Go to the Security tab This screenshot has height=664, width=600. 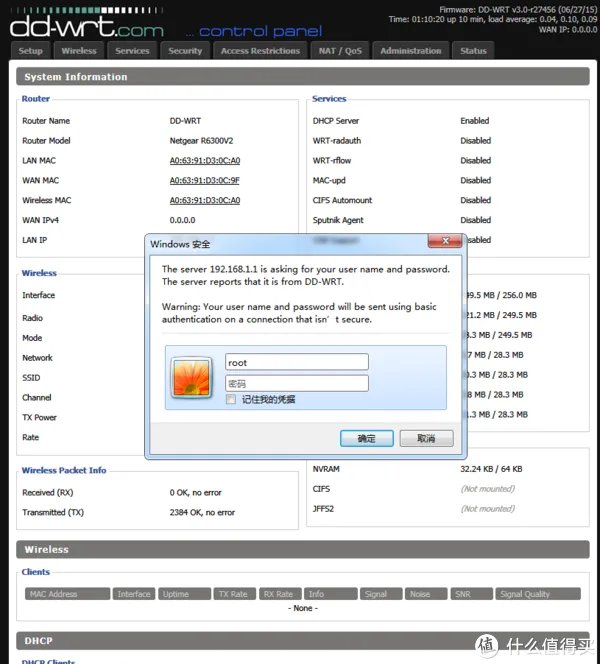click(185, 51)
